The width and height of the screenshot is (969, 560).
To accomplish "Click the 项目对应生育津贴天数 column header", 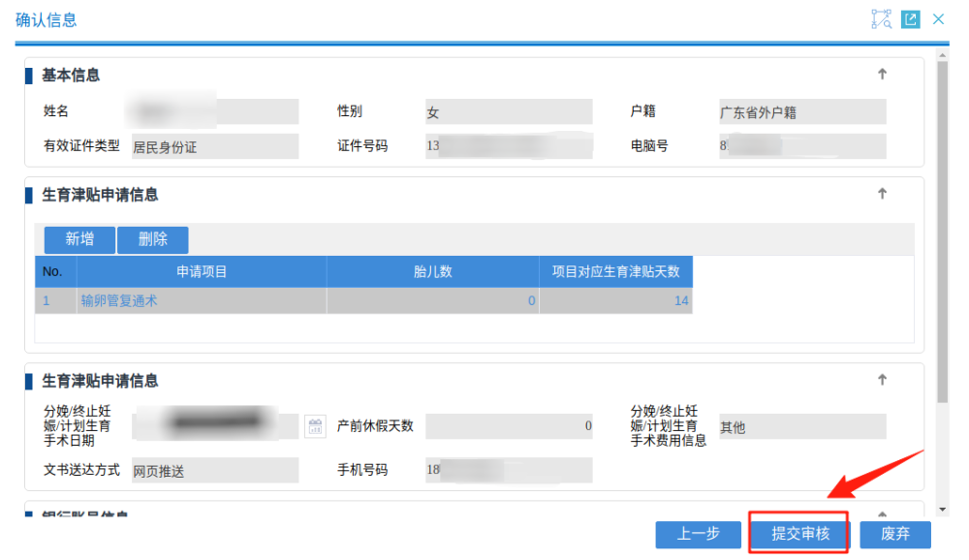I will click(x=615, y=271).
